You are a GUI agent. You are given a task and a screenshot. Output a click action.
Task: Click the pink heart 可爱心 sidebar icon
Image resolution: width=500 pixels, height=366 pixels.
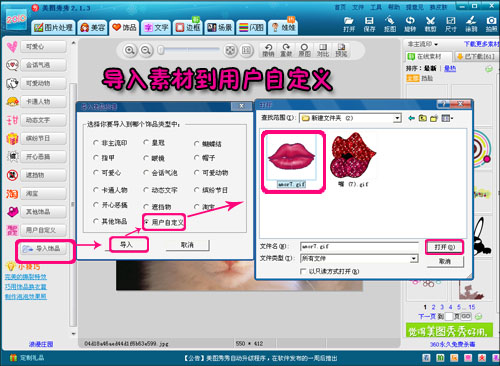coord(12,47)
